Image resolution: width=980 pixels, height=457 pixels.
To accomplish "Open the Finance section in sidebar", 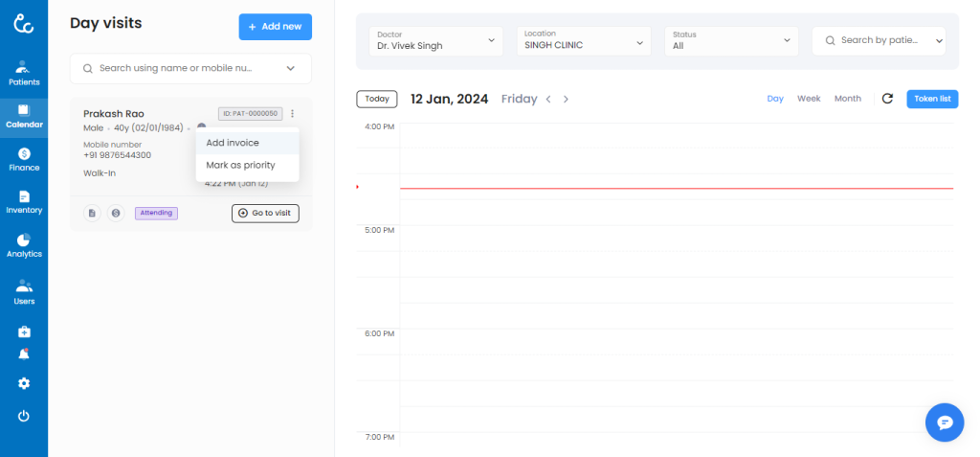I will tap(24, 159).
